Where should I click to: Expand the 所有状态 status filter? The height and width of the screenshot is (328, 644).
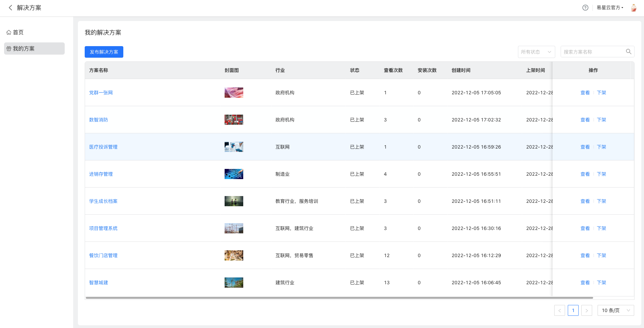pyautogui.click(x=536, y=52)
